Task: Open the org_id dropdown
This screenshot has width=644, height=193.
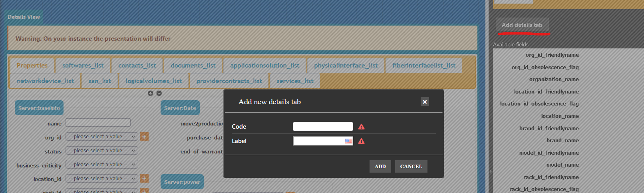Action: pos(101,137)
